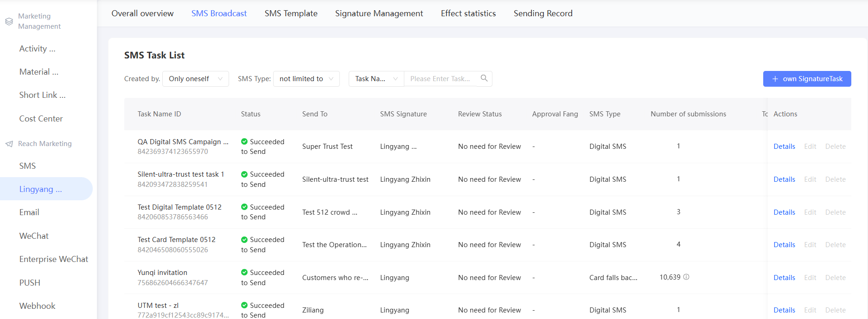Open Details for Test Card Template 0512
This screenshot has width=868, height=319.
click(784, 245)
